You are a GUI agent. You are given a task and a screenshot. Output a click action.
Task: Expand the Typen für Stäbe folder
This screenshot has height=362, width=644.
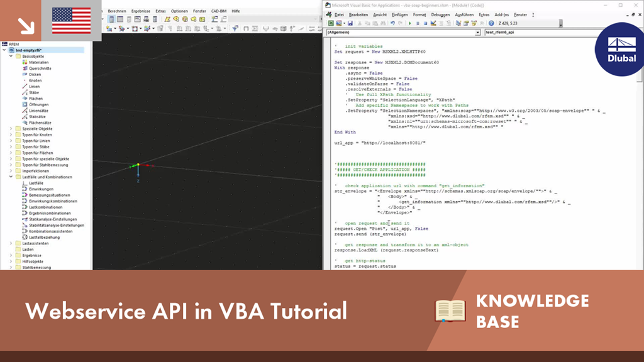click(x=11, y=146)
